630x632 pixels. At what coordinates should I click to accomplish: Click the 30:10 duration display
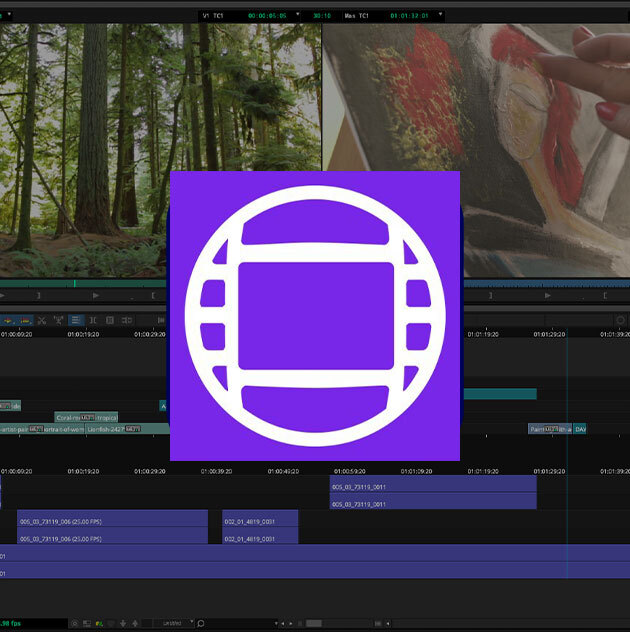(322, 16)
